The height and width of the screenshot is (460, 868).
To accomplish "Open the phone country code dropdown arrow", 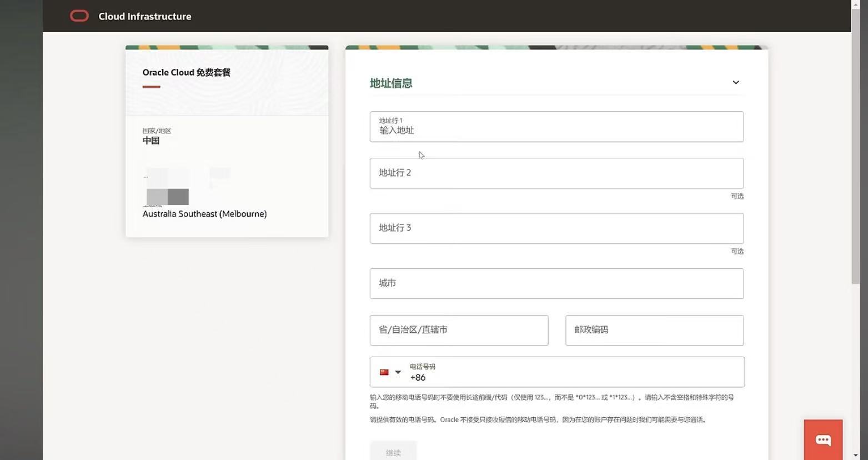I will [398, 372].
